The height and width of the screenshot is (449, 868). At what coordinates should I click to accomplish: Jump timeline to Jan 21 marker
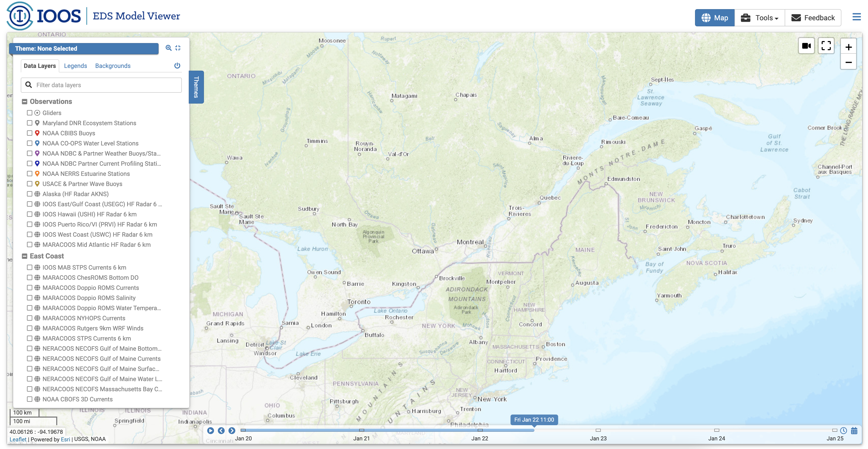tap(361, 431)
